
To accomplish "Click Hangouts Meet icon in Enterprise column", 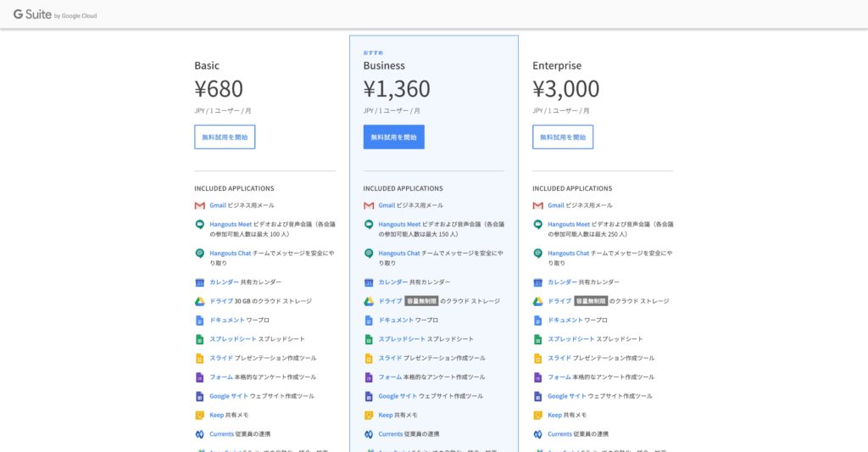I will click(537, 225).
